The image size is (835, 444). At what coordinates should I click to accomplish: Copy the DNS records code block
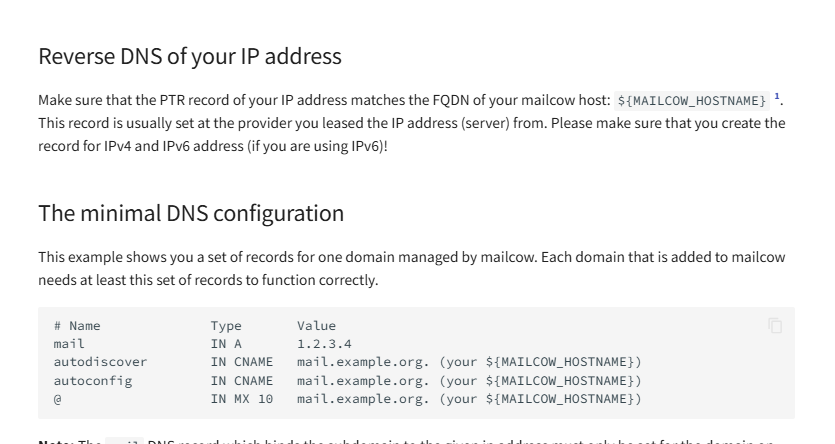pyautogui.click(x=775, y=326)
